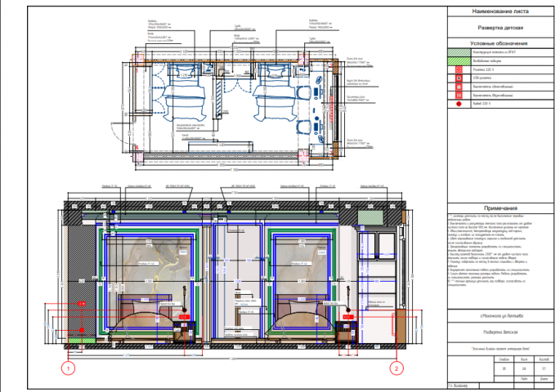Click the 'Дата' title block cell

[x=544, y=379]
